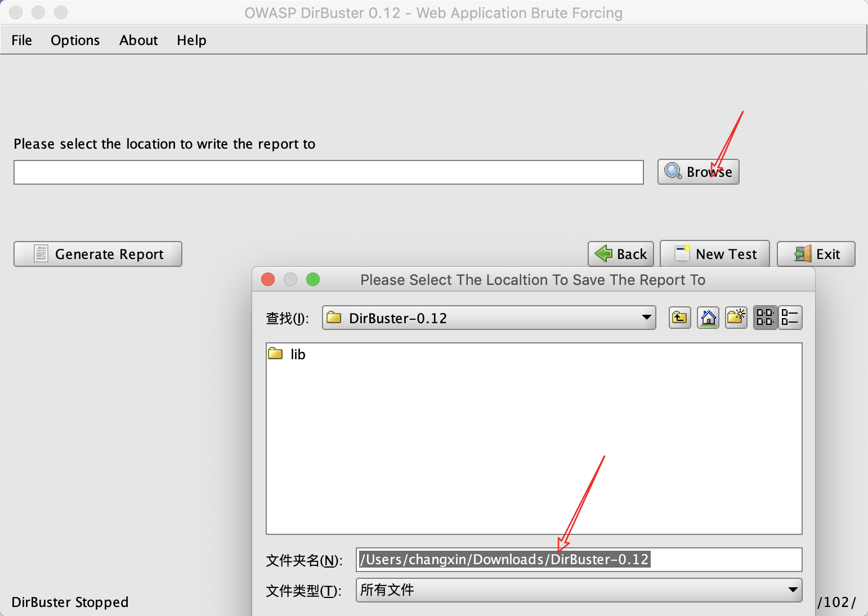The width and height of the screenshot is (868, 616).
Task: Click the folder name input field
Action: point(579,559)
